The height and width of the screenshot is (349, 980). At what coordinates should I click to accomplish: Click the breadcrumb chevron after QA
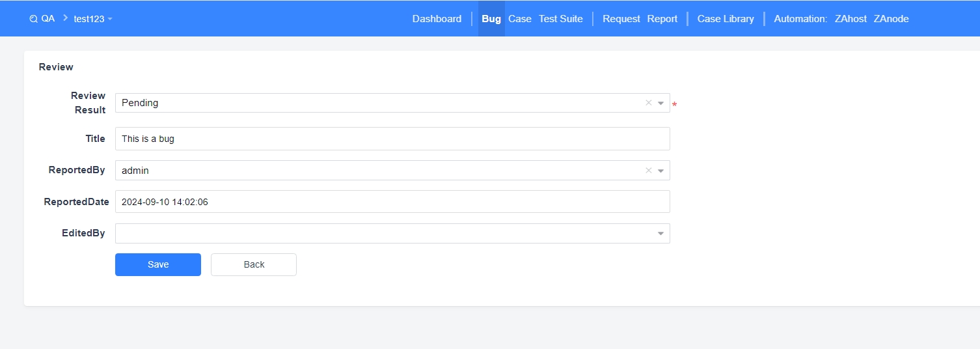(65, 18)
